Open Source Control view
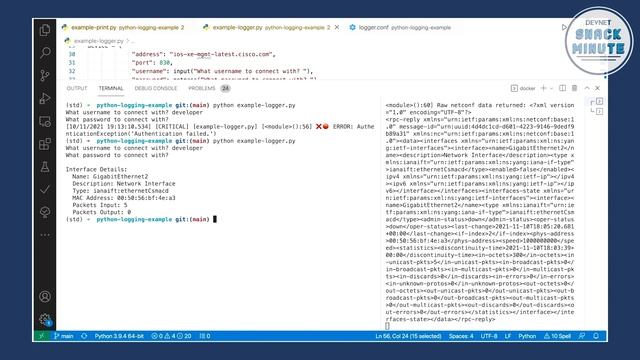 tap(45, 75)
